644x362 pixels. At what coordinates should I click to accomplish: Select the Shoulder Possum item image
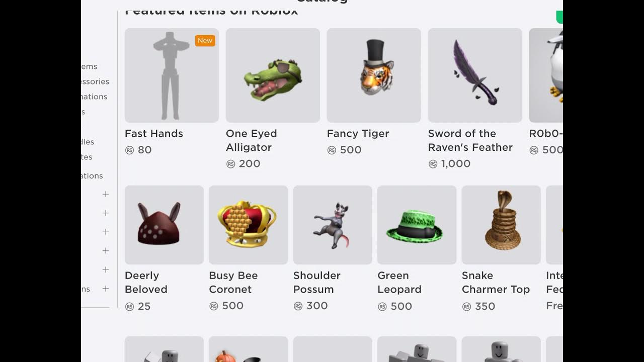333,225
